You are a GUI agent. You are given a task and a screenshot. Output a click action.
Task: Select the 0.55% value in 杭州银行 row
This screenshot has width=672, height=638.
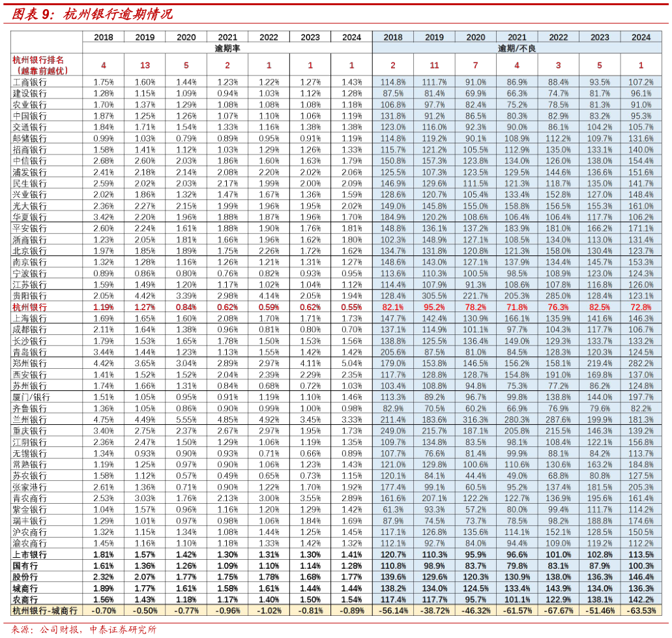[x=351, y=307]
